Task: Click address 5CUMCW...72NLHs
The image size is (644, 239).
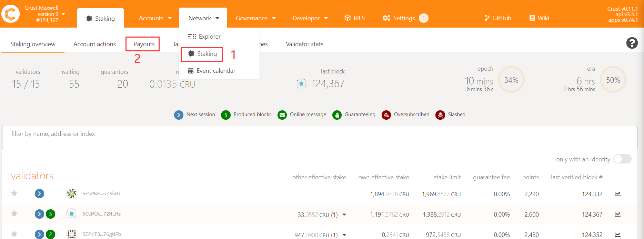Action: [x=102, y=214]
